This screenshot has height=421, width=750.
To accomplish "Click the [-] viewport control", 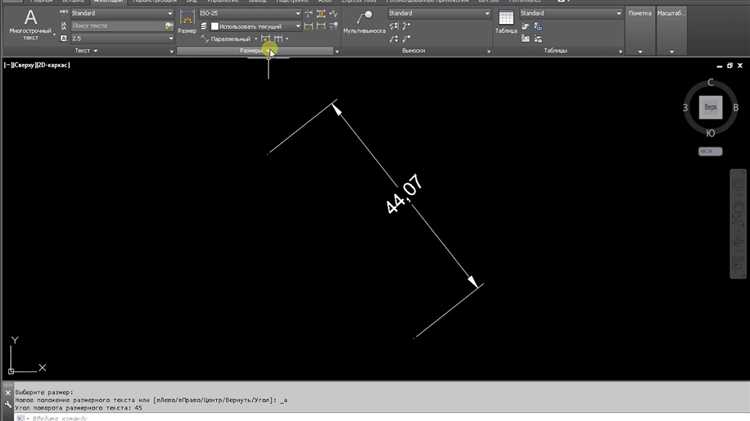I will pos(8,65).
